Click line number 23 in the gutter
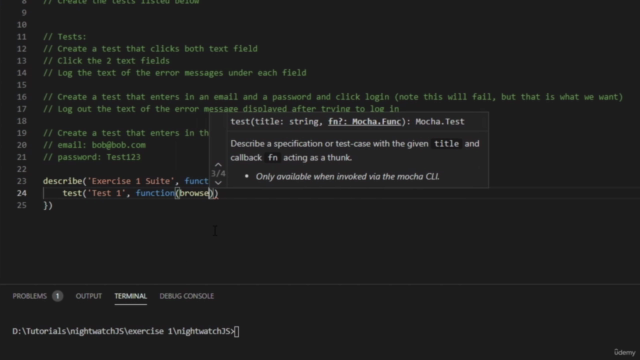 (x=22, y=181)
